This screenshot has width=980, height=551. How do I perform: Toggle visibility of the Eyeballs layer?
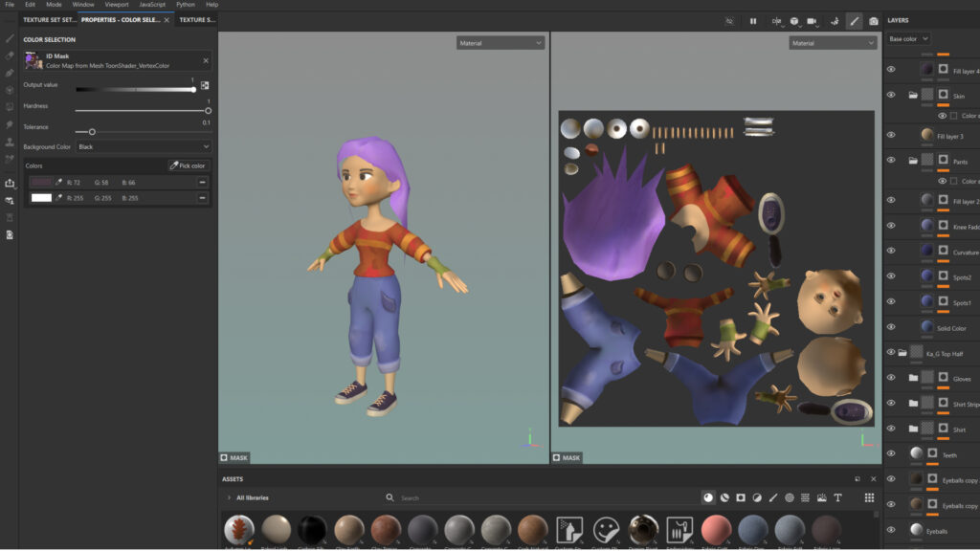click(x=891, y=530)
